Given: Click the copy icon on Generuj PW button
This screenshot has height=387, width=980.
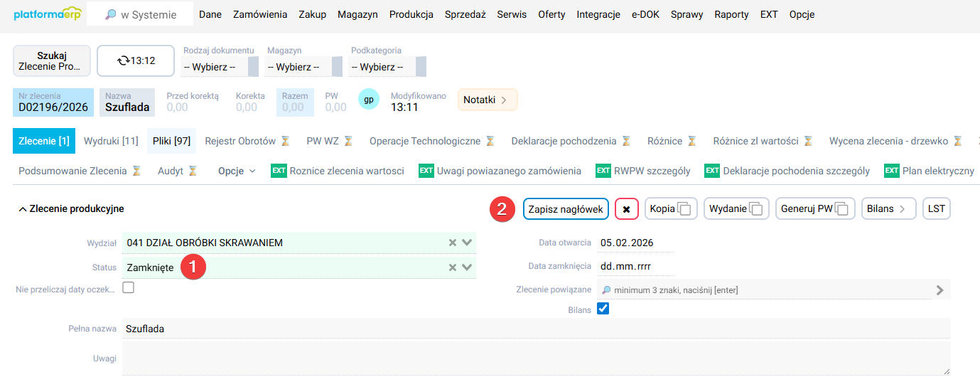Looking at the screenshot, I should [842, 209].
